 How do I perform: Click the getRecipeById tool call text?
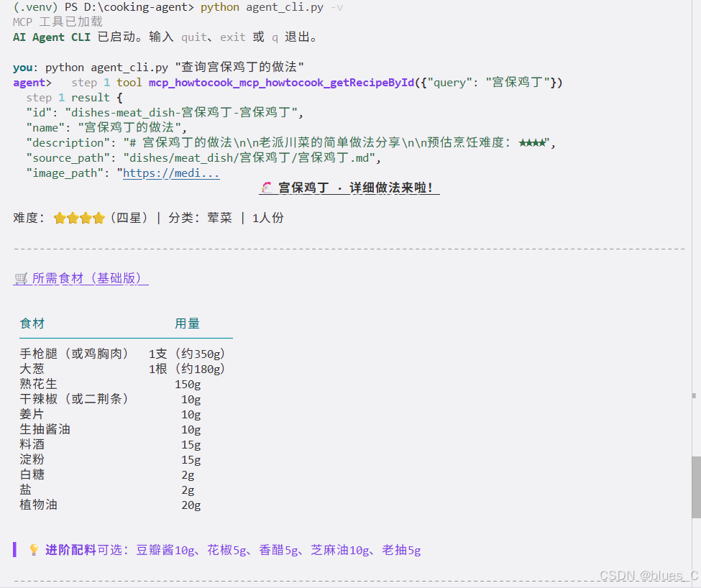coord(355,83)
